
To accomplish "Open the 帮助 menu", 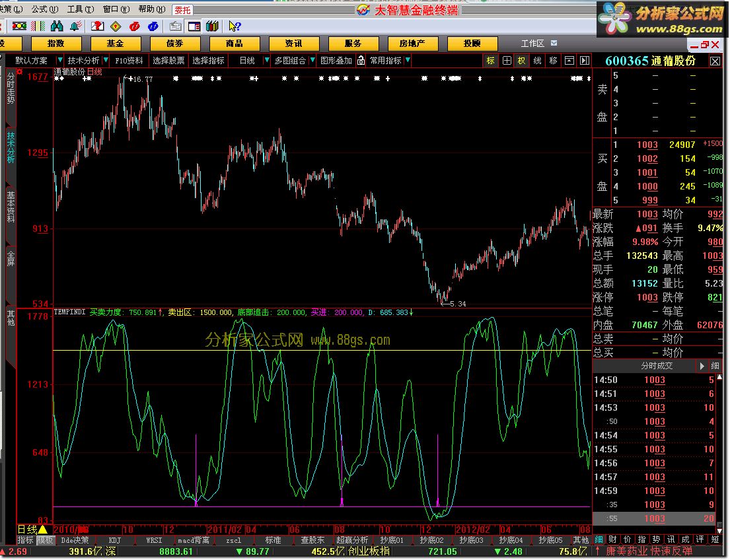I will [151, 9].
